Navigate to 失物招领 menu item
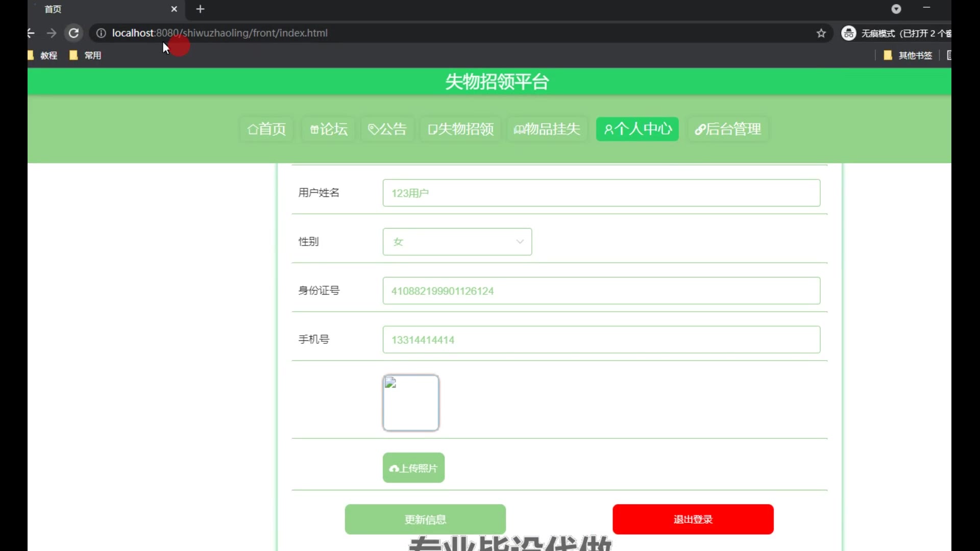Screen dimensions: 980x551 (460, 129)
